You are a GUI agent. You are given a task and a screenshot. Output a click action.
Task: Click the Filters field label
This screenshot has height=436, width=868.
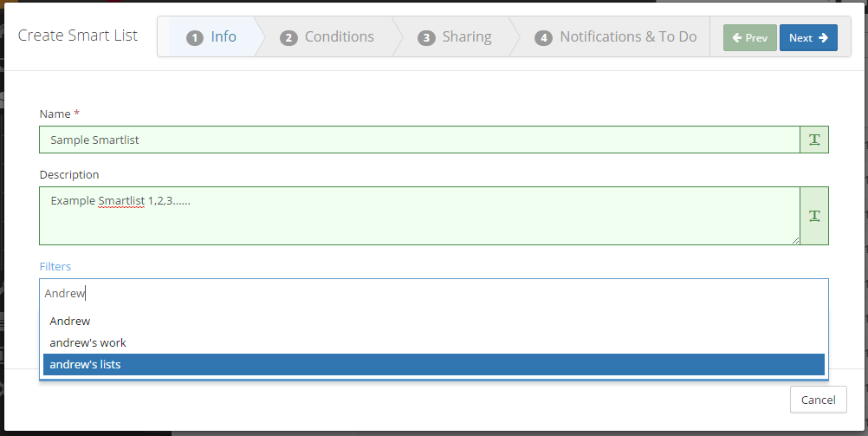click(x=55, y=267)
